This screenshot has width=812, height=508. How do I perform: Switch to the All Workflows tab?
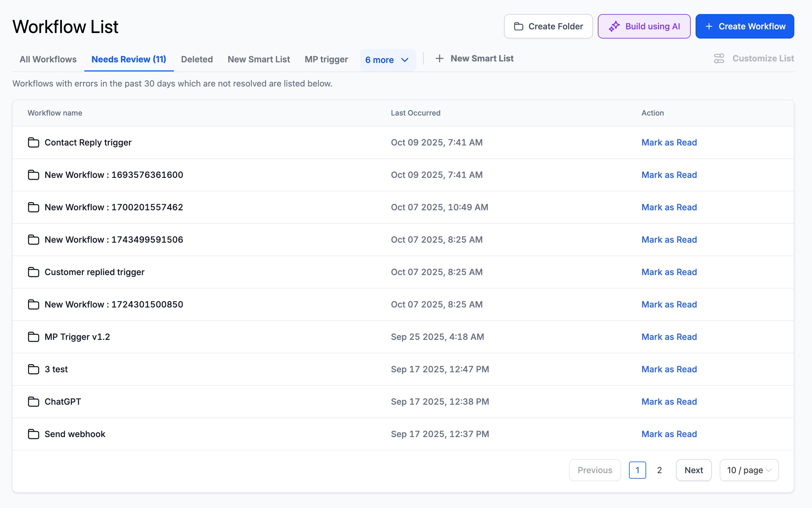[x=48, y=59]
